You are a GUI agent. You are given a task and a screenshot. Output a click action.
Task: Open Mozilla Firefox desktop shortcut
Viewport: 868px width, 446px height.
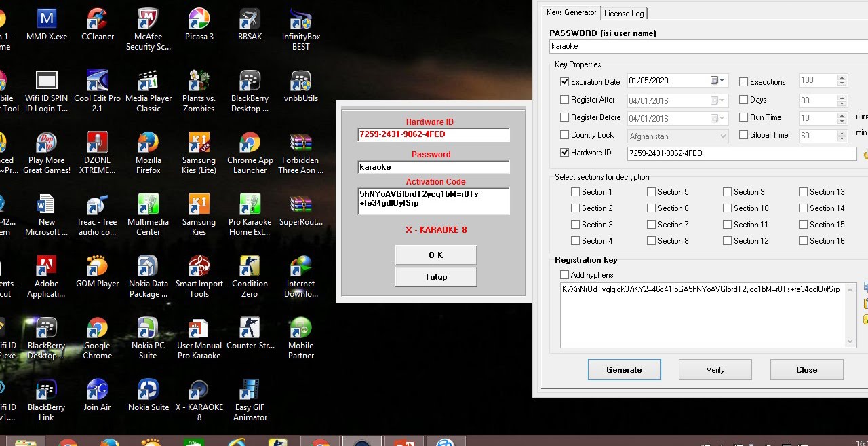tap(149, 153)
